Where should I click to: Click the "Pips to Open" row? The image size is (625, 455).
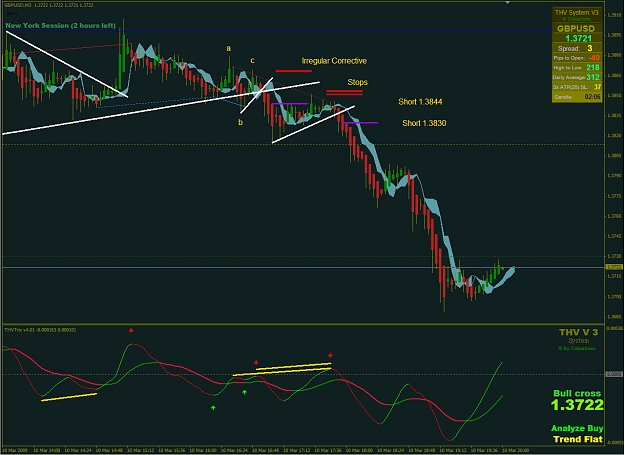point(577,58)
